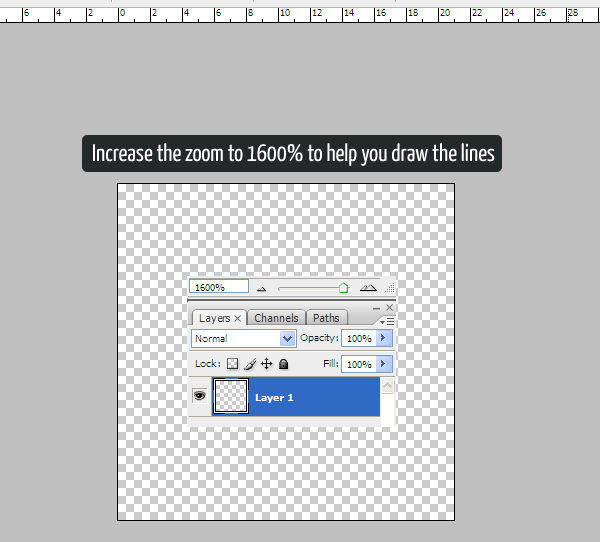Minimize the Layers panel
This screenshot has width=600, height=542.
point(377,308)
